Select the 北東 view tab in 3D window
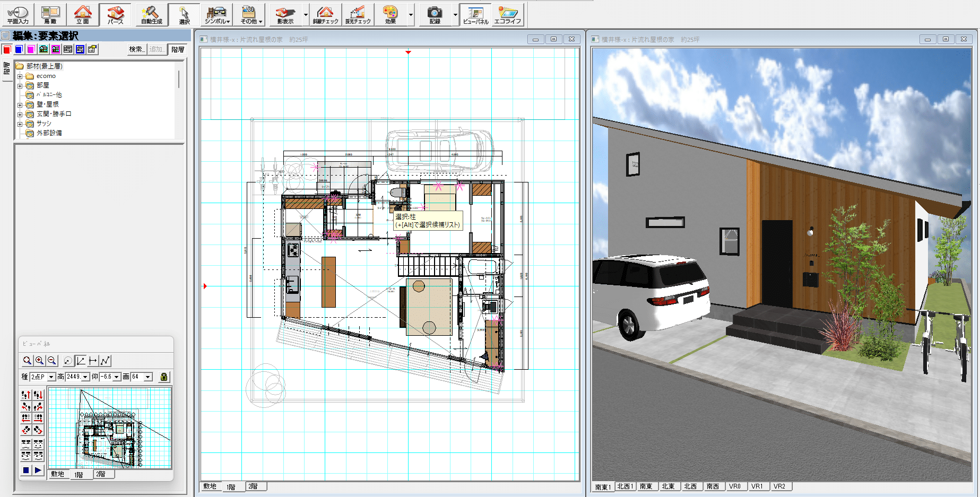 pyautogui.click(x=668, y=486)
